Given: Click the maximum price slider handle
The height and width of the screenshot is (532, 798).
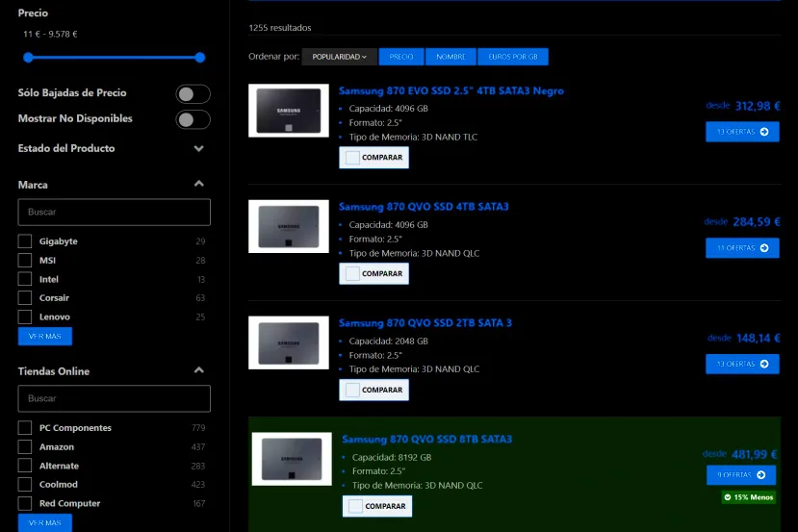Looking at the screenshot, I should coord(200,58).
